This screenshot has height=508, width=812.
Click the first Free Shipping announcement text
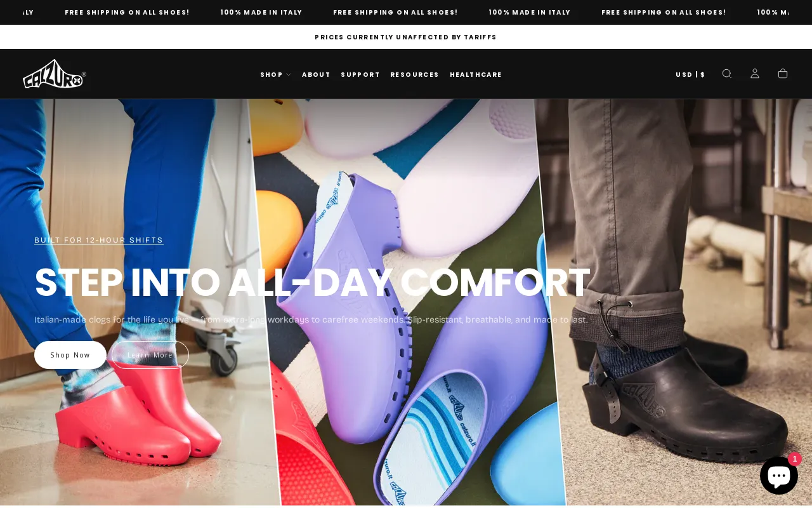[x=127, y=12]
